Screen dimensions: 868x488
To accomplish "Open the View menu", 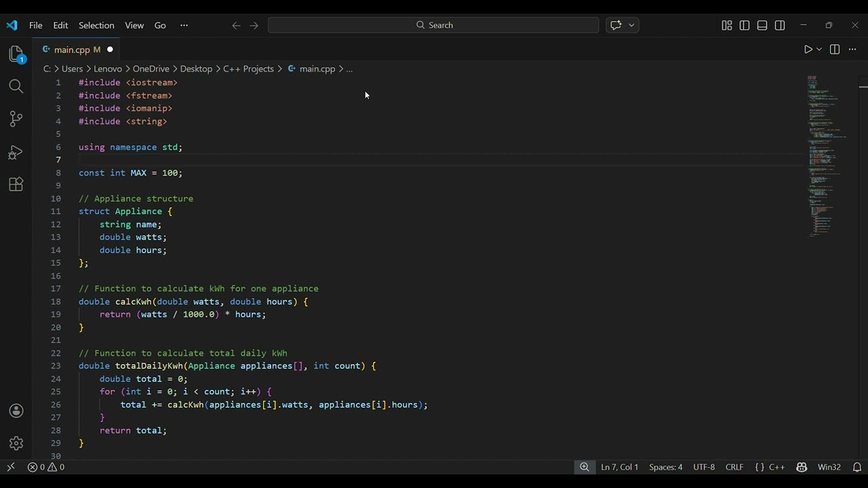I will 134,25.
